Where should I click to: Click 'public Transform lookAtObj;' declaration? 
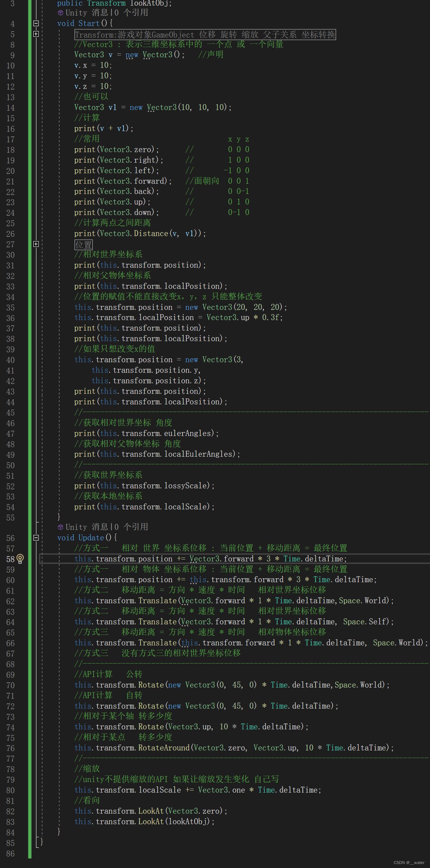pyautogui.click(x=115, y=3)
